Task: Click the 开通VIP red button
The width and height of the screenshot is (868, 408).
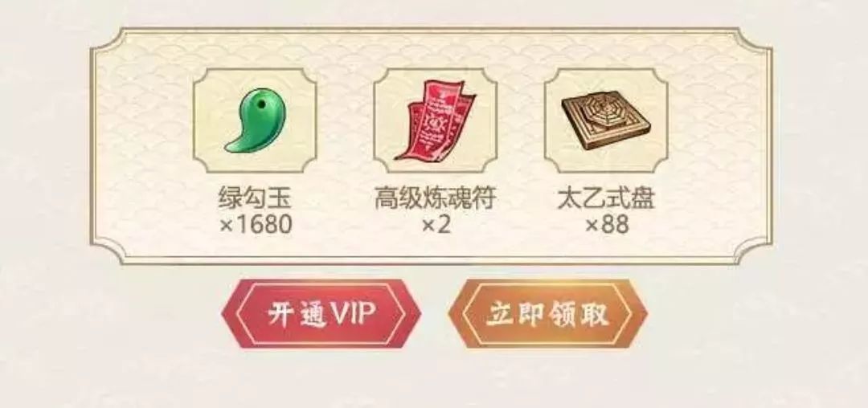Action: pos(321,313)
